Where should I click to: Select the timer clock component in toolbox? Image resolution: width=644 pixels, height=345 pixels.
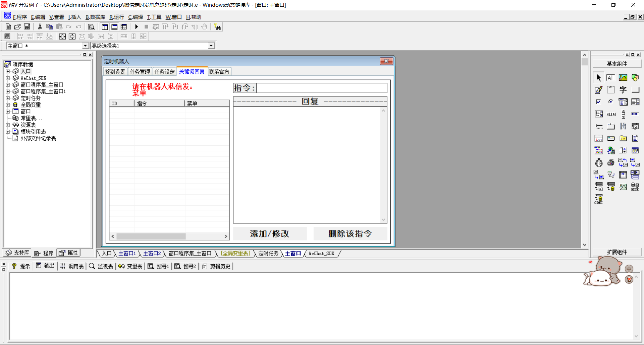(x=599, y=163)
